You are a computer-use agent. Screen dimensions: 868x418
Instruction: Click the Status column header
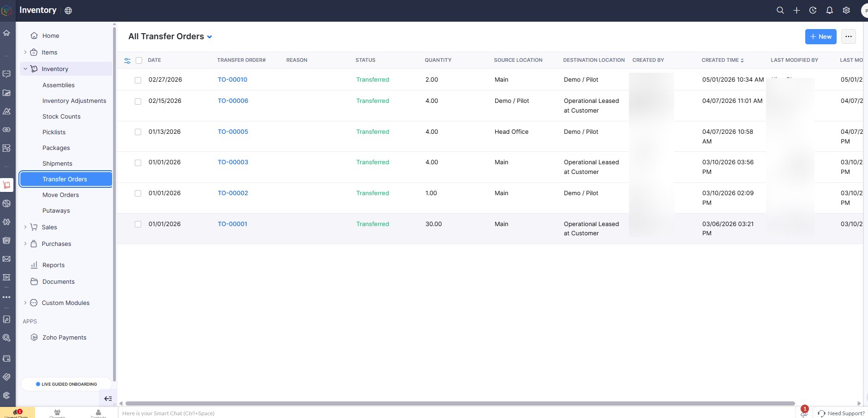coord(365,60)
